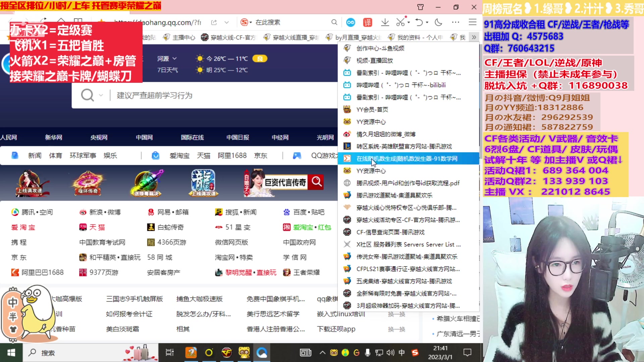This screenshot has width=644, height=362.
Task: Click the undo close-tab arrow icon
Action: point(419,22)
